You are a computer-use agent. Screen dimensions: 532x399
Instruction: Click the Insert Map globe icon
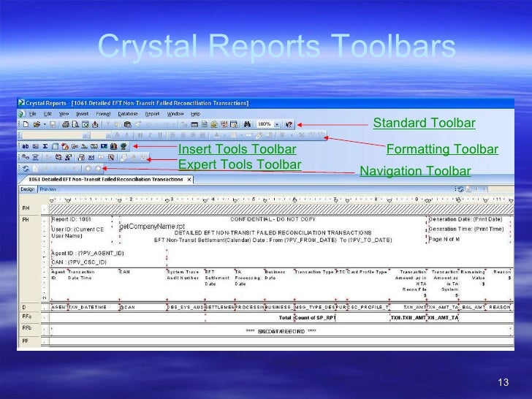tap(123, 146)
